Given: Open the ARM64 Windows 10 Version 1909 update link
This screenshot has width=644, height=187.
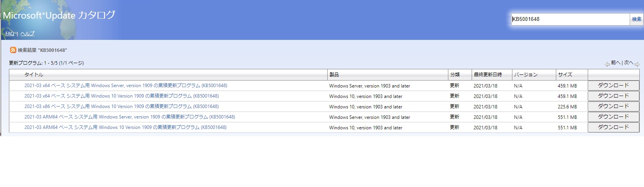Looking at the screenshot, I should [x=125, y=127].
